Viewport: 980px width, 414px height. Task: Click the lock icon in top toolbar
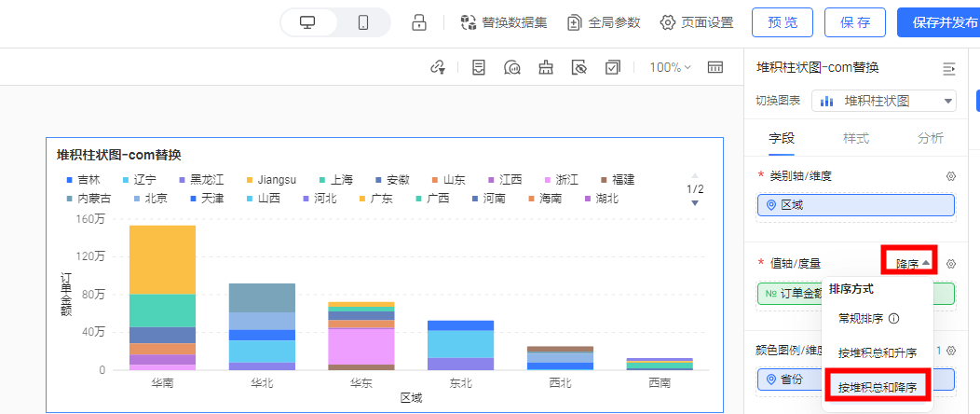pyautogui.click(x=419, y=22)
